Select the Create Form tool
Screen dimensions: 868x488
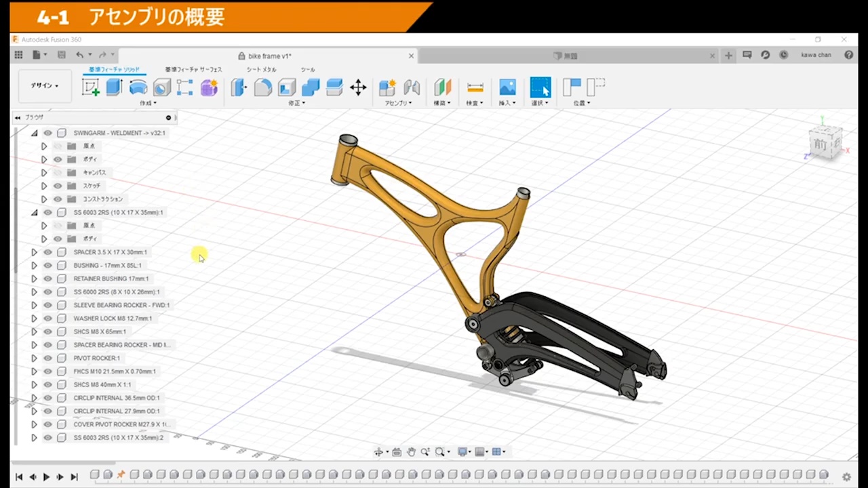(209, 87)
